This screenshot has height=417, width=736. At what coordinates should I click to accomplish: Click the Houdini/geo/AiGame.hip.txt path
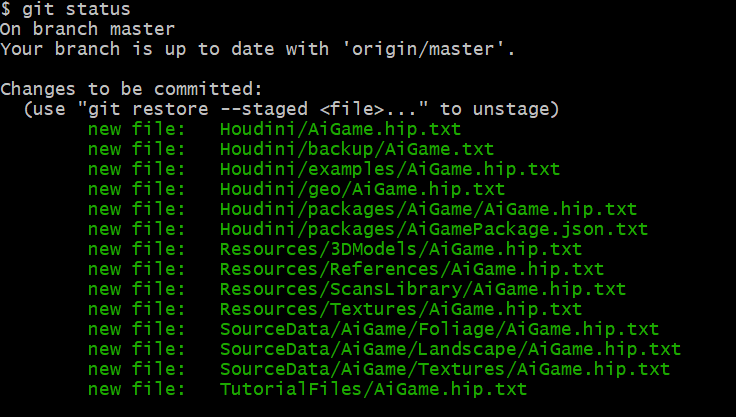pos(362,189)
